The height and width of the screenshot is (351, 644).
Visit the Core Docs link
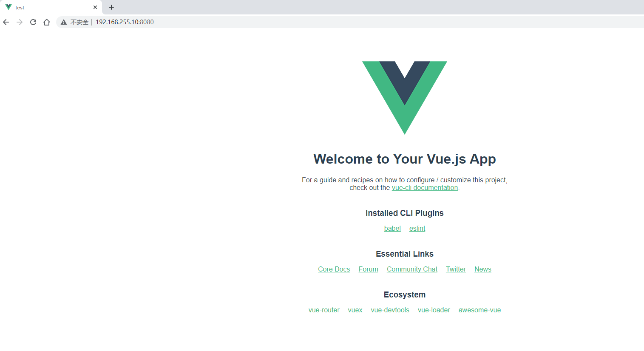[x=334, y=269]
